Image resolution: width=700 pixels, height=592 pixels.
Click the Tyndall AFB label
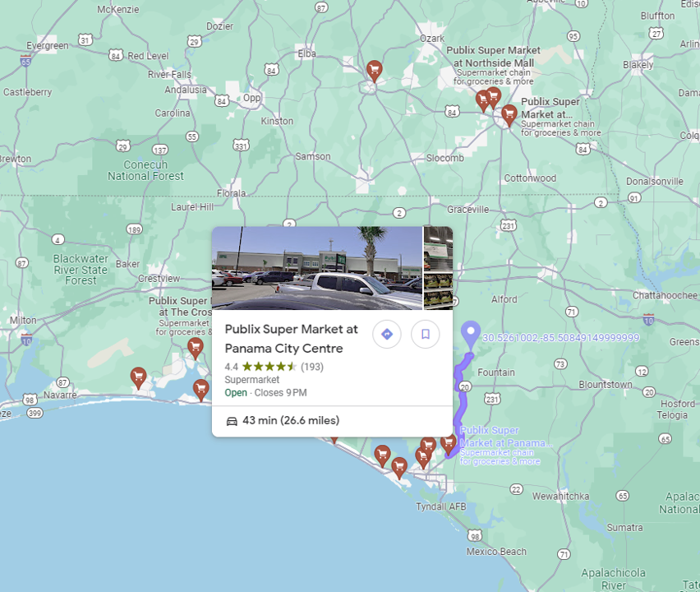pyautogui.click(x=441, y=506)
